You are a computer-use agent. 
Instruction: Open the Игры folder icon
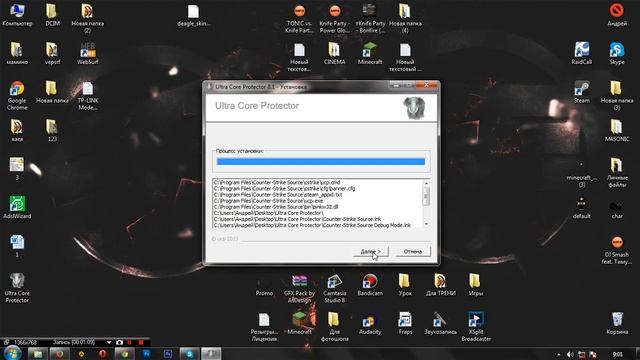pyautogui.click(x=476, y=284)
